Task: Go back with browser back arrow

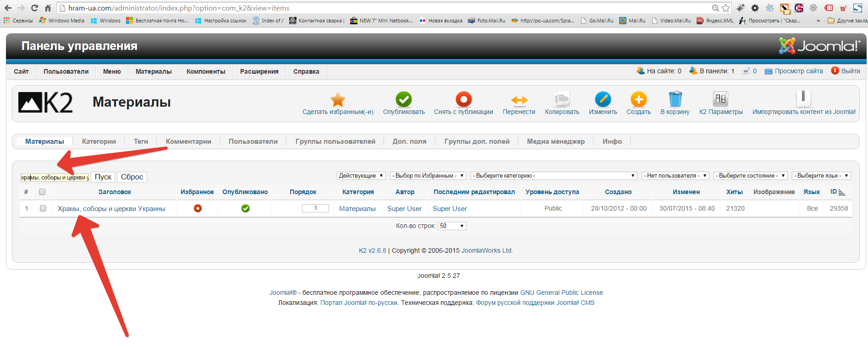Action: coord(8,8)
